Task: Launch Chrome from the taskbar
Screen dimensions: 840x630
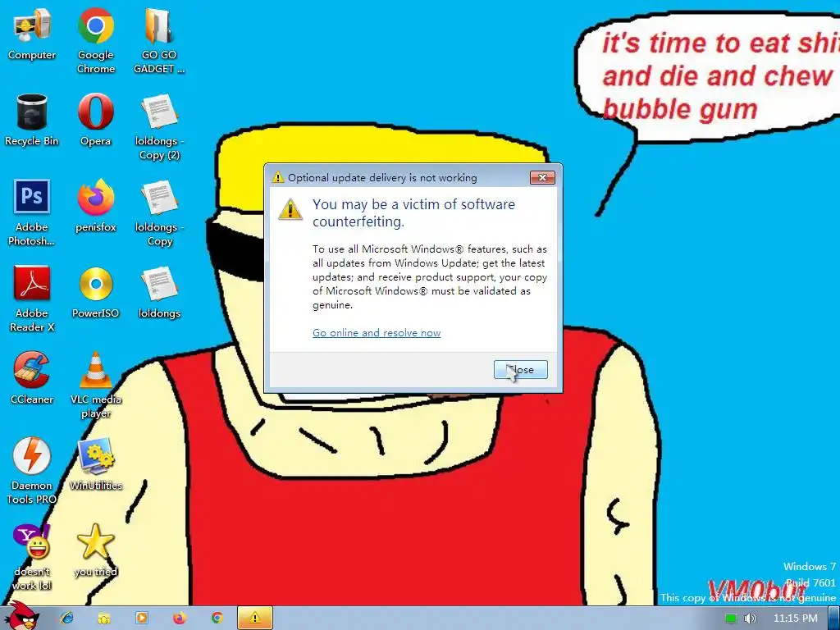Action: (217, 618)
